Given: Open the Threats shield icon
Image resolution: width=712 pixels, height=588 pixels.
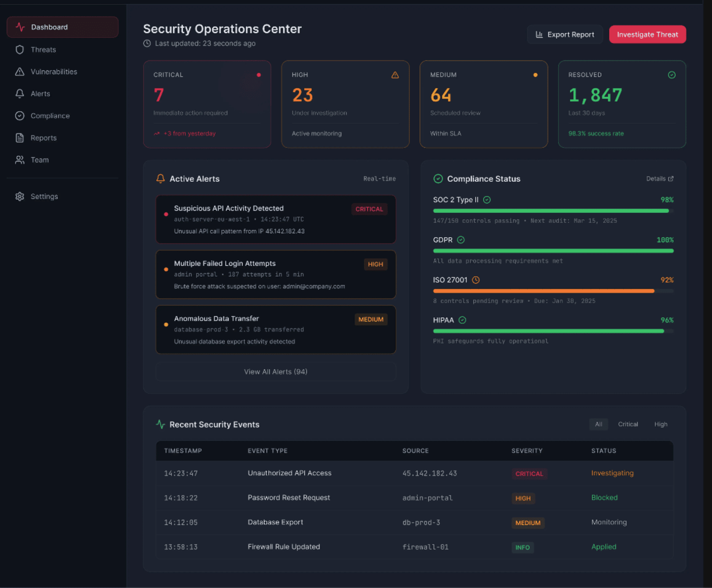Looking at the screenshot, I should (x=20, y=49).
